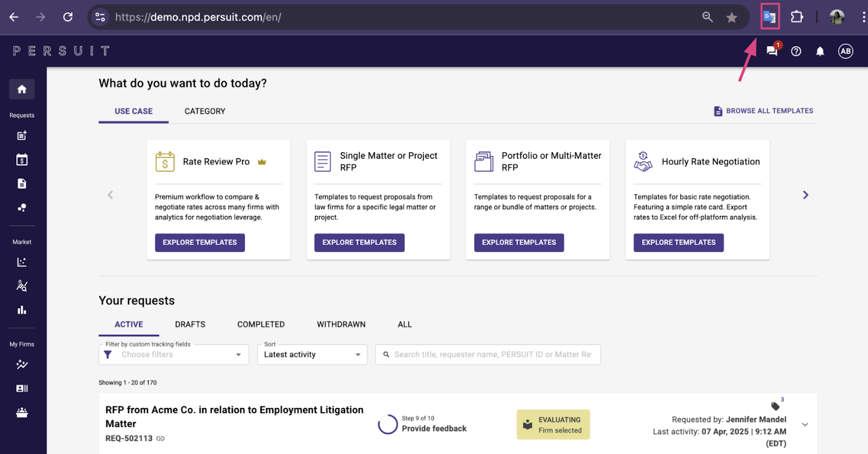Select the COMPLETED requests tab
Image resolution: width=868 pixels, height=454 pixels.
(x=261, y=324)
